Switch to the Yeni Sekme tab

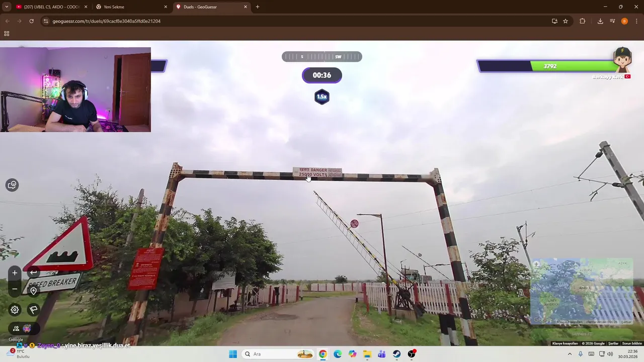(x=131, y=7)
